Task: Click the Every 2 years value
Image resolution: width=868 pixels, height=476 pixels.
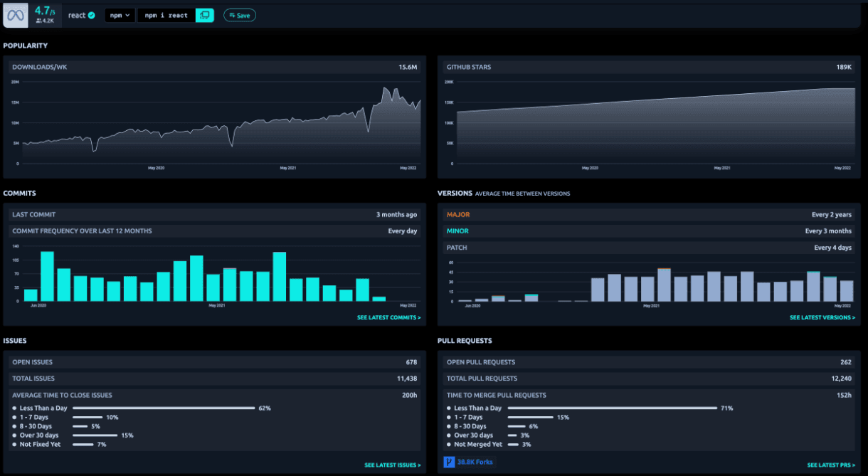Action: tap(832, 214)
